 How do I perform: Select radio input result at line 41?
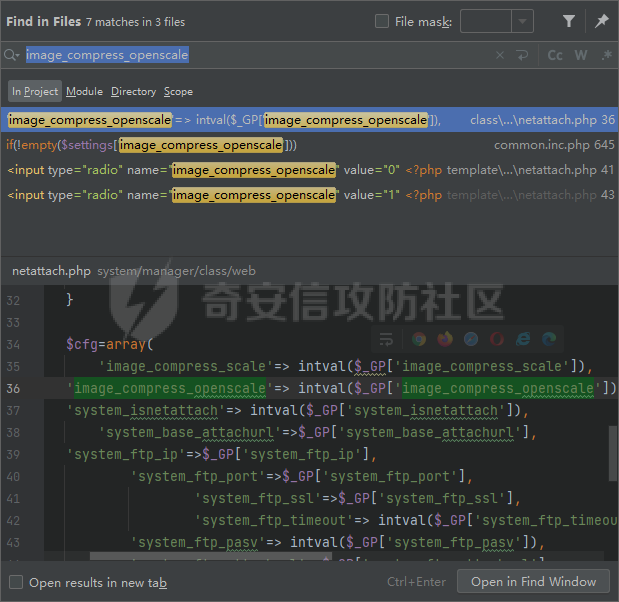pyautogui.click(x=310, y=170)
